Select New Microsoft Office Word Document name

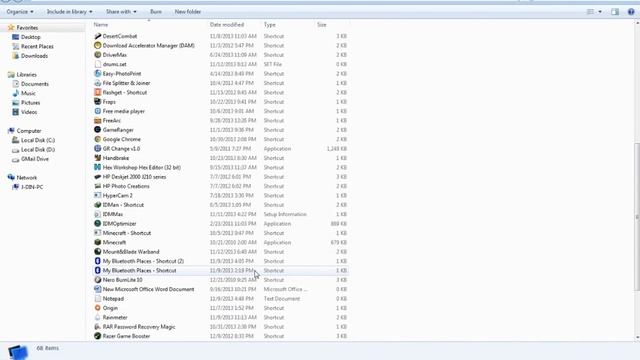[x=149, y=290]
